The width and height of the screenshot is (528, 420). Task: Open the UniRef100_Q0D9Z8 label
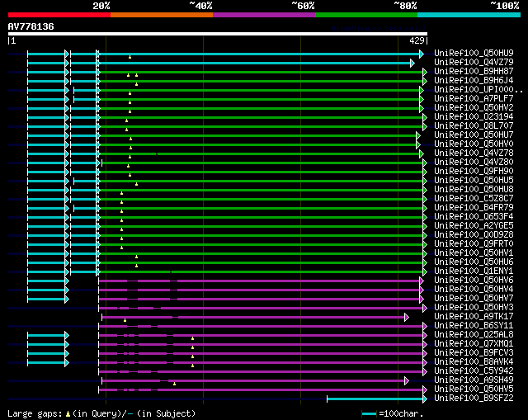(x=474, y=235)
